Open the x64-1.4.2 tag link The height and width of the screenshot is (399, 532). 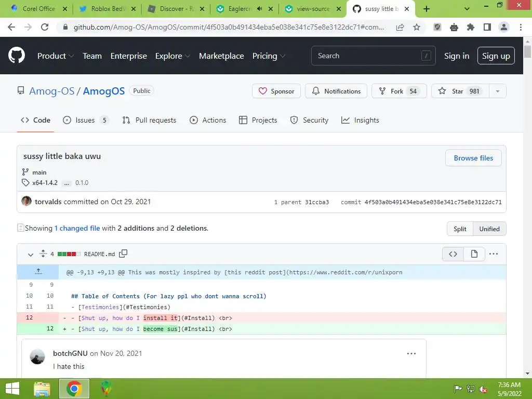pyautogui.click(x=45, y=182)
